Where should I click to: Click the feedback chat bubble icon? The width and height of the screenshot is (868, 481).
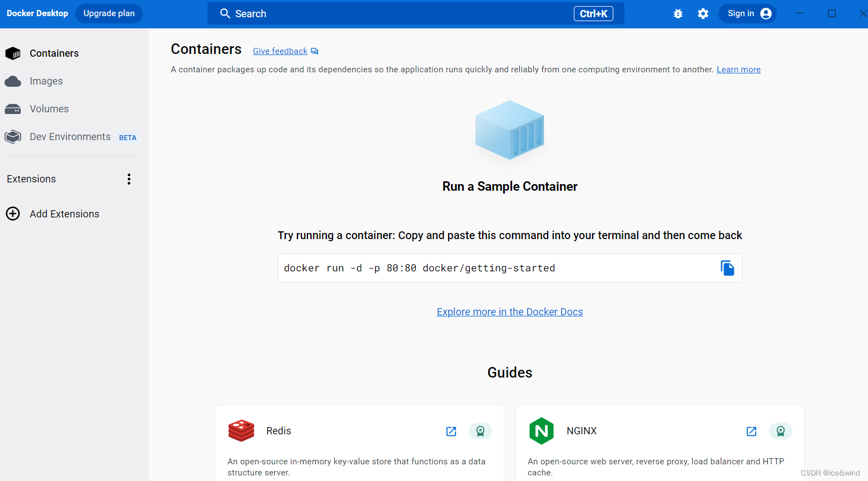(x=315, y=51)
